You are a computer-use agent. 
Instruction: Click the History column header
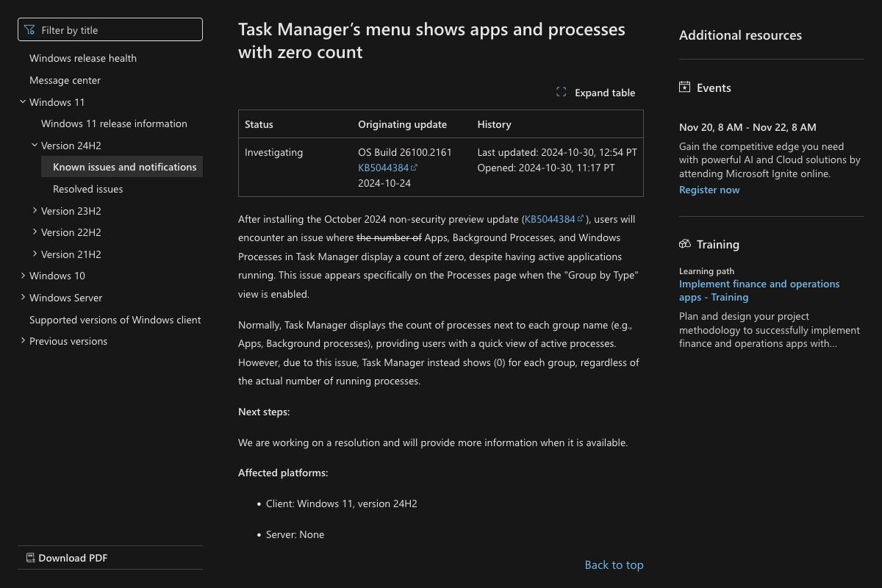pos(494,124)
